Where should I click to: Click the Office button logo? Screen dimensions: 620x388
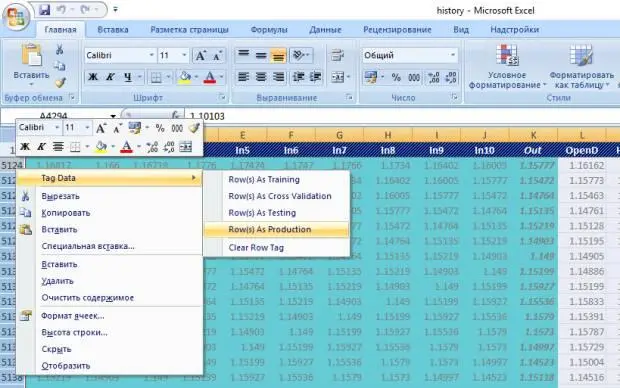16,17
